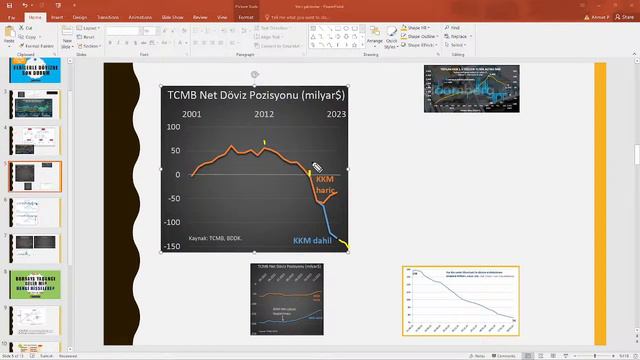Paste clipboard contents

(9, 36)
